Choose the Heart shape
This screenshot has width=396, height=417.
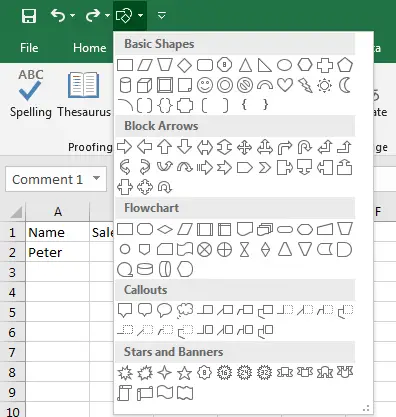(x=285, y=85)
